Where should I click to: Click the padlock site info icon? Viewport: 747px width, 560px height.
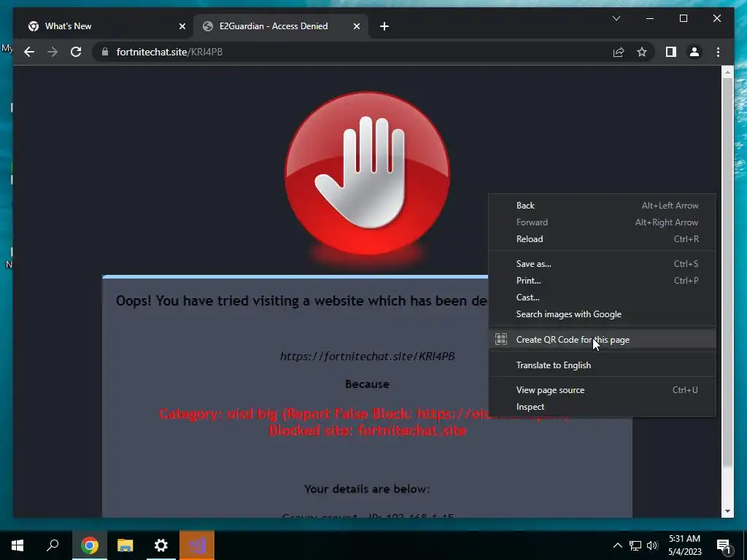105,52
